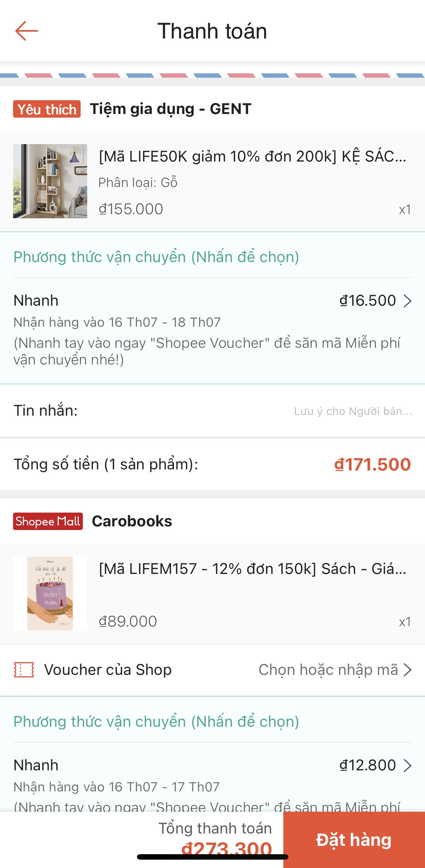Viewport: 425px width, 868px height.
Task: Tap the back arrow icon
Action: click(27, 31)
